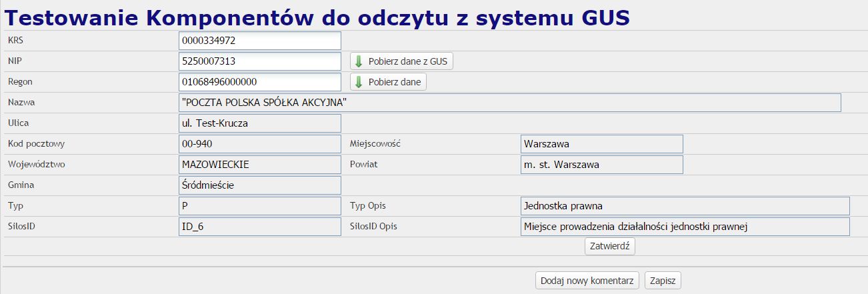Save the form with Zapisz
Viewport: 868px width, 294px height.
(663, 281)
